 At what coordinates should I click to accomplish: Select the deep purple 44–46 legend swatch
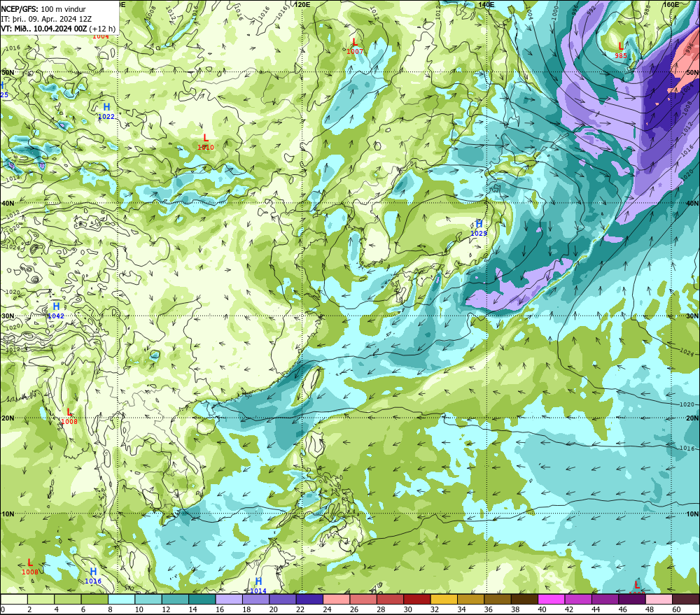(x=605, y=599)
